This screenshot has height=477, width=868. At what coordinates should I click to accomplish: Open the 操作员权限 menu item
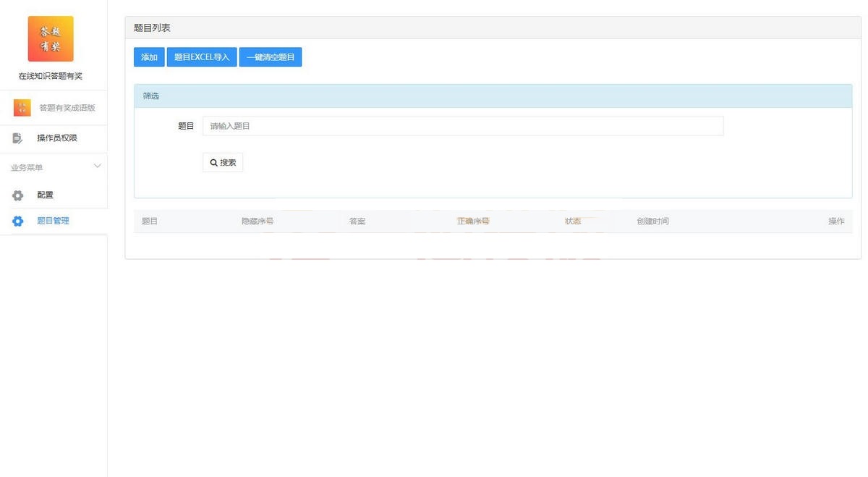click(57, 138)
